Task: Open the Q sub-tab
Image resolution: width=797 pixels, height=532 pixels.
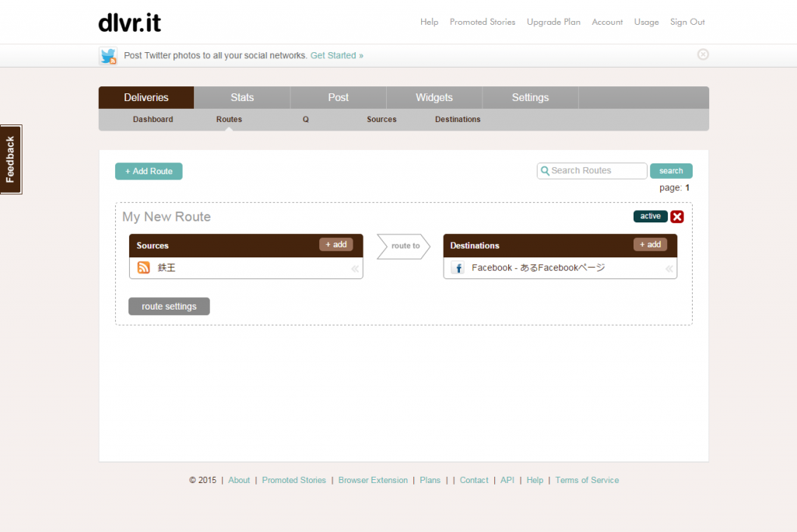Action: point(305,120)
